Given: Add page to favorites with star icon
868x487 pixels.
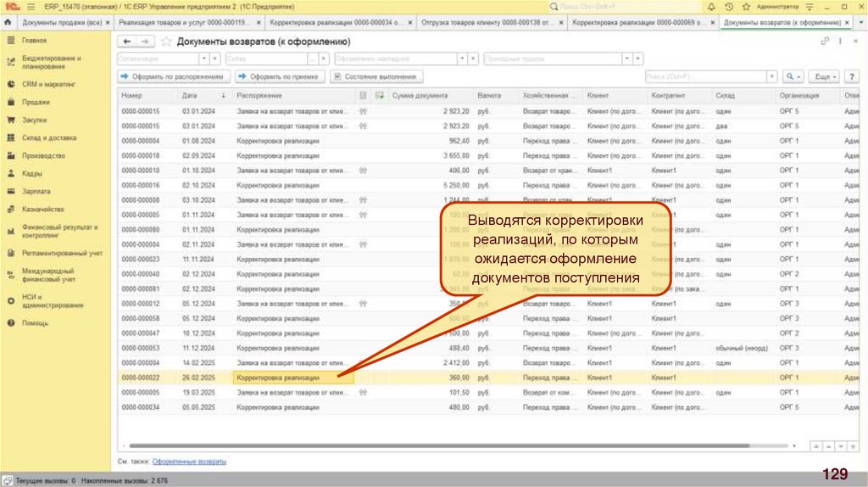Looking at the screenshot, I should point(166,42).
